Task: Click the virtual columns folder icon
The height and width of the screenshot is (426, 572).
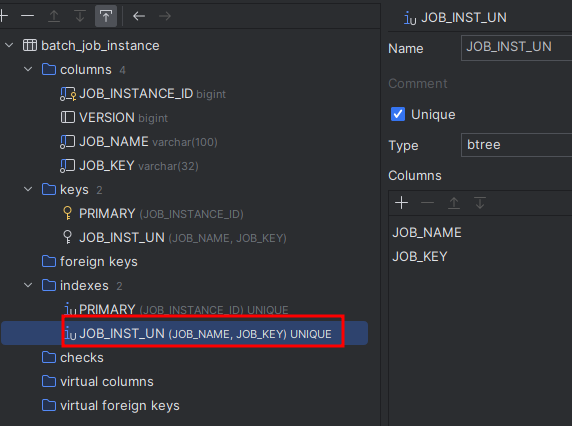Action: [49, 382]
